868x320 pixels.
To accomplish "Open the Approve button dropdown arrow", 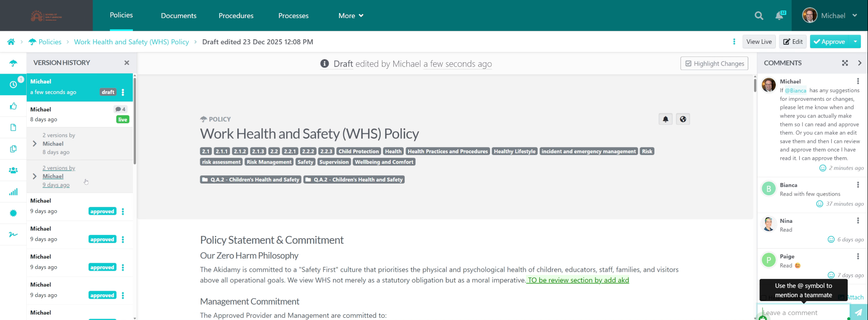I will click(x=855, y=42).
